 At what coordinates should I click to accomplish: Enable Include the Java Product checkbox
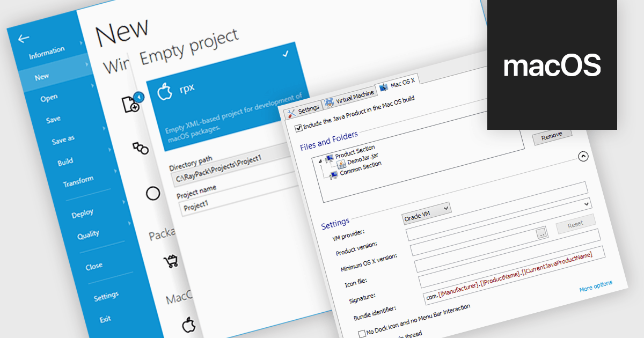coord(299,128)
